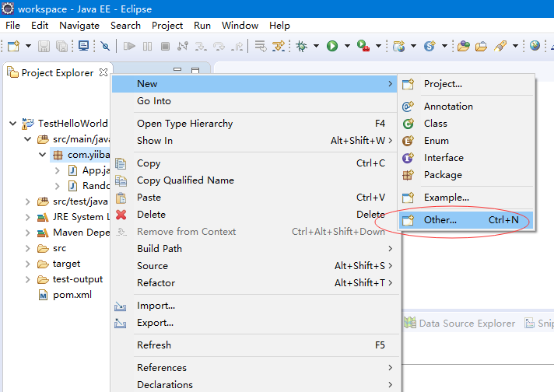This screenshot has width=554, height=392.
Task: Click the Search flashlight toolbar icon
Action: (x=500, y=46)
